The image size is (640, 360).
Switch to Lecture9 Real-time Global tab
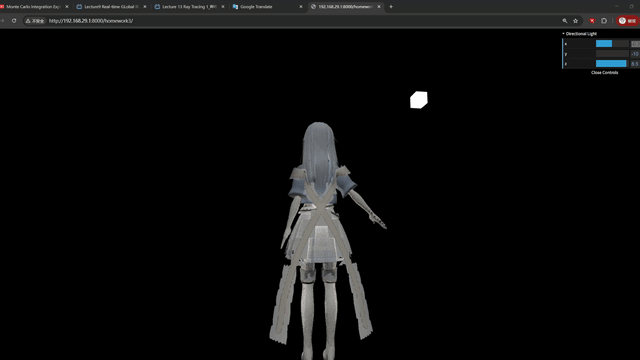tap(111, 7)
